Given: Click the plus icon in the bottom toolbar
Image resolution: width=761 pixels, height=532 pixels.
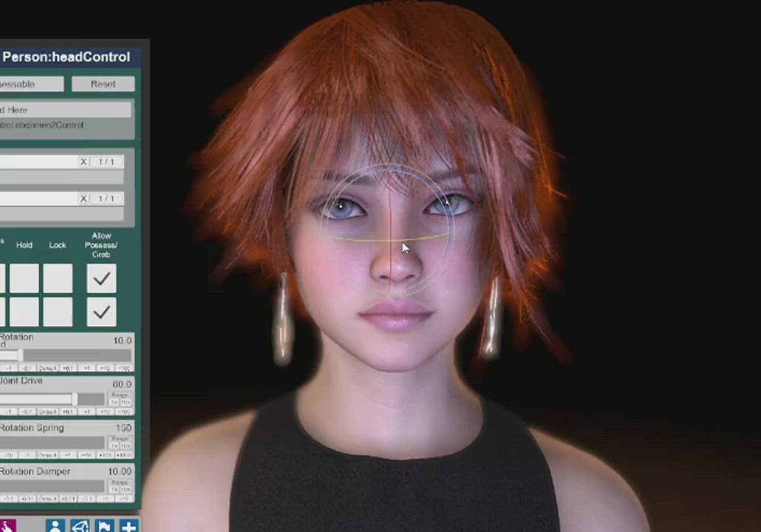Looking at the screenshot, I should (129, 525).
